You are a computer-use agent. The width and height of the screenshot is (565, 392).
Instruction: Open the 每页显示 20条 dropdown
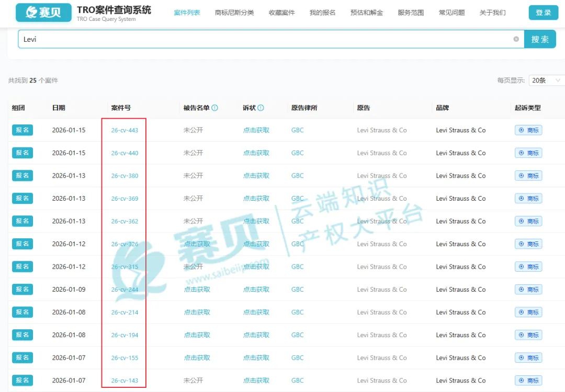click(x=546, y=80)
